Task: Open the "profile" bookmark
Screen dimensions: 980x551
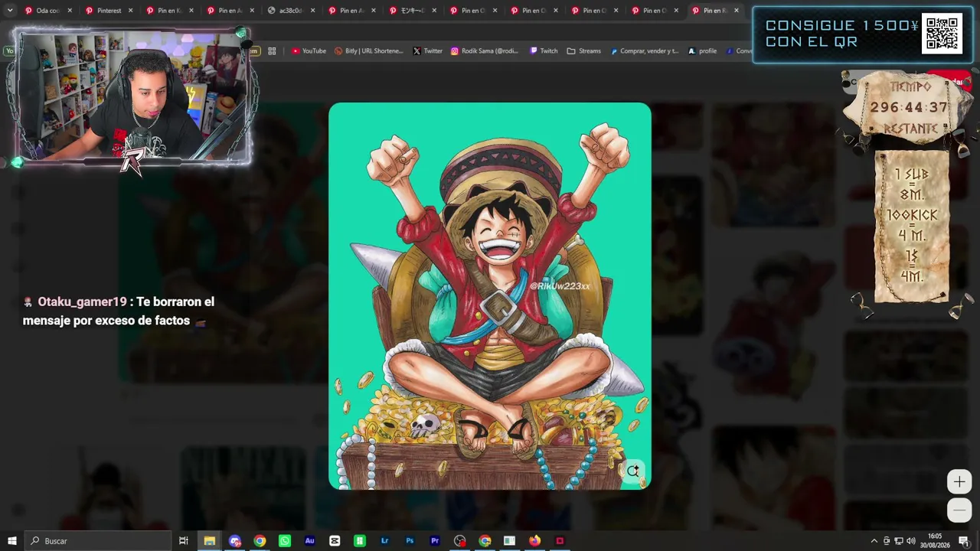Action: click(x=702, y=51)
